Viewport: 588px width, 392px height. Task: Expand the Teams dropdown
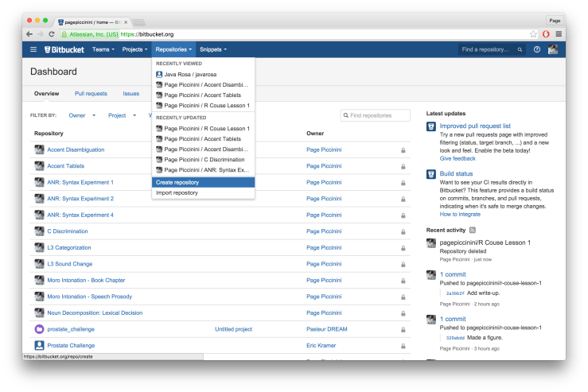coord(103,49)
